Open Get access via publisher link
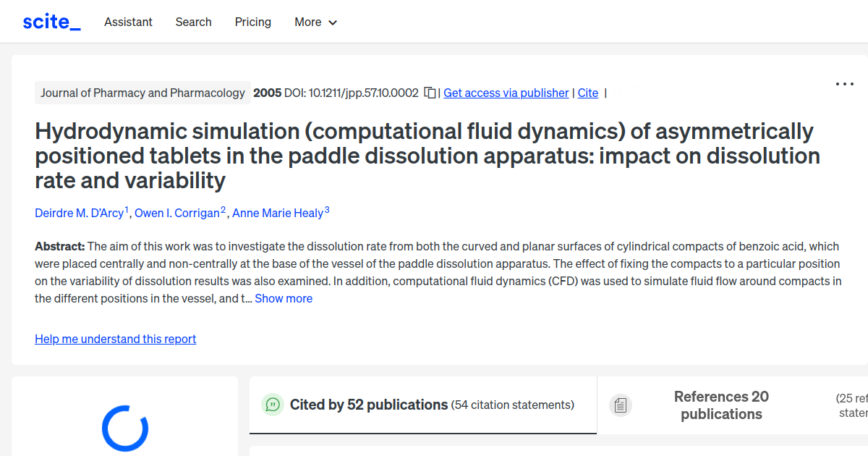 coord(506,93)
